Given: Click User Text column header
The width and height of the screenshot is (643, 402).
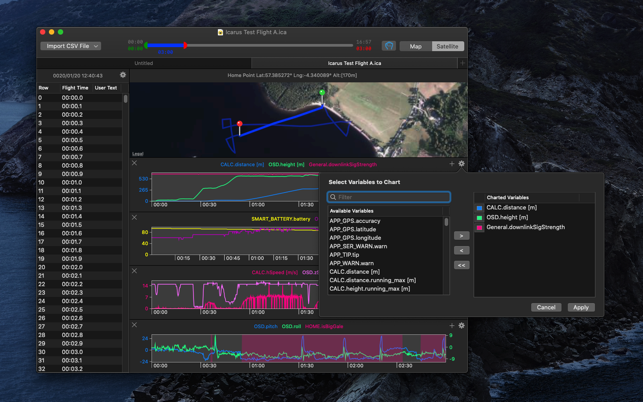Looking at the screenshot, I should pyautogui.click(x=106, y=88).
